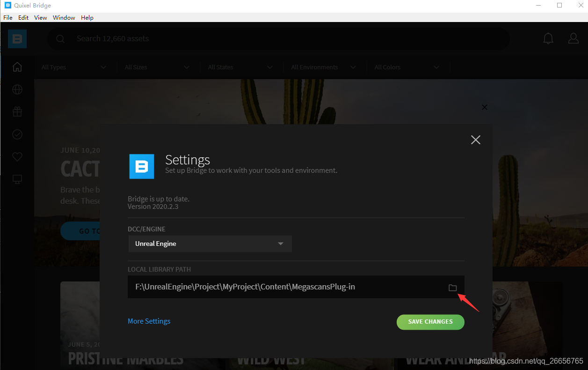Browse for local library folder
Screen dimensions: 588x370
(452, 288)
